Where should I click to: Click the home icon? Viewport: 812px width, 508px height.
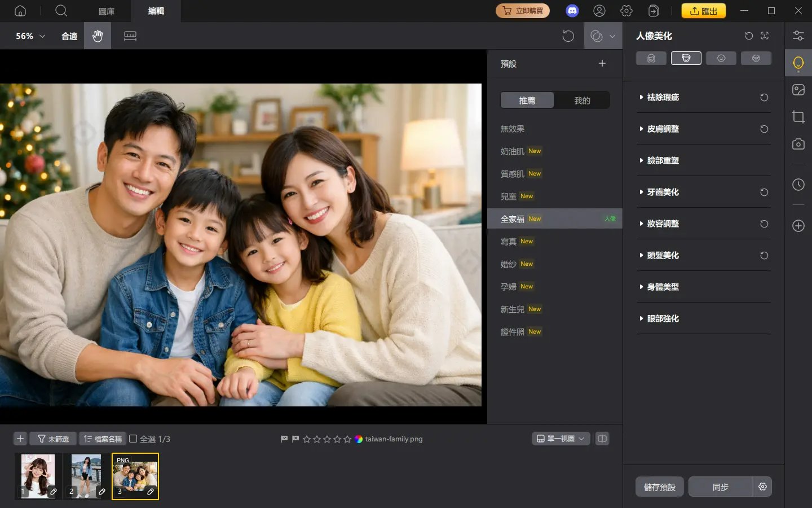click(x=20, y=11)
